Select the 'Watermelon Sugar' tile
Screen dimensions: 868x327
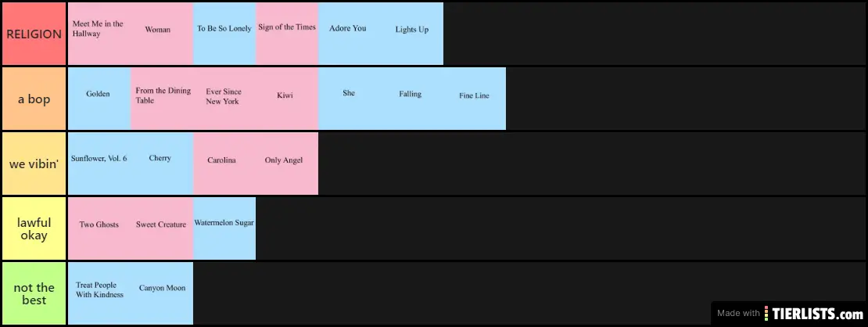[x=224, y=228]
